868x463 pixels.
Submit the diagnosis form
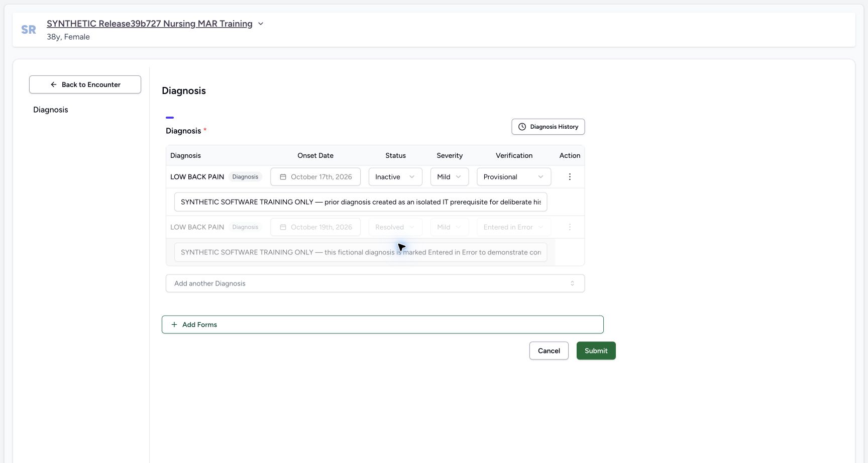click(x=596, y=351)
